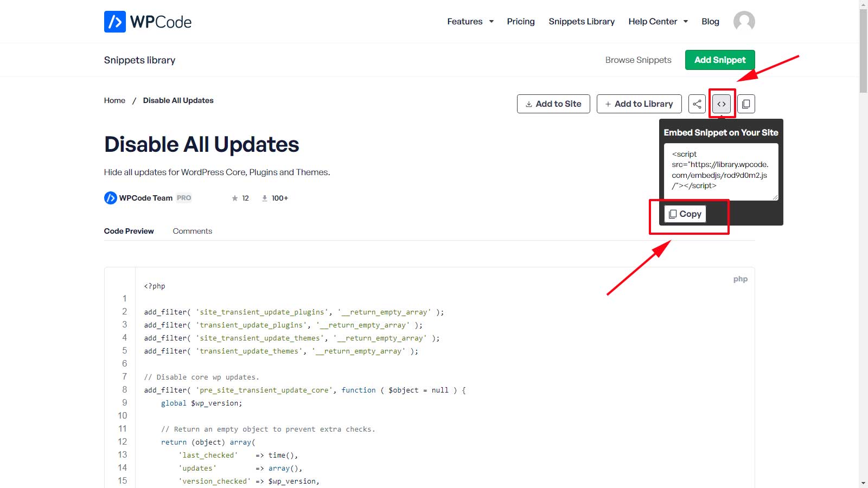Click the Disable All Updates breadcrumb text
This screenshot has width=868, height=488.
(x=178, y=100)
